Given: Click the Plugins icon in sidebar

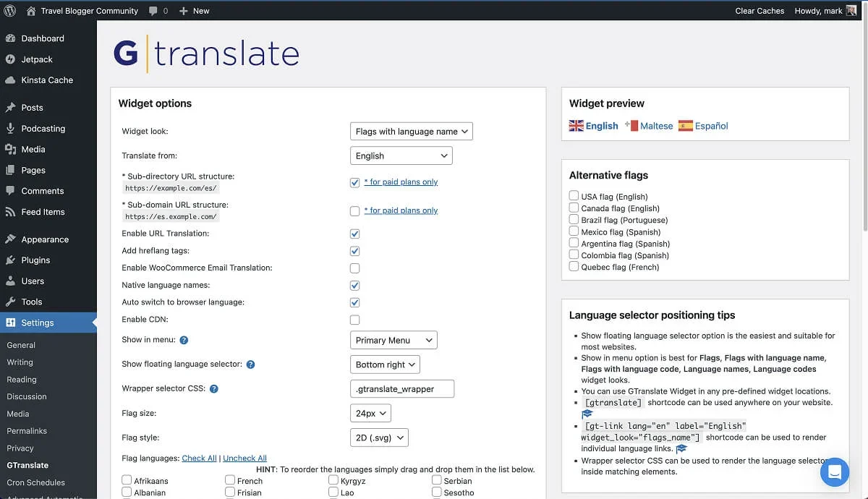Looking at the screenshot, I should click(10, 260).
